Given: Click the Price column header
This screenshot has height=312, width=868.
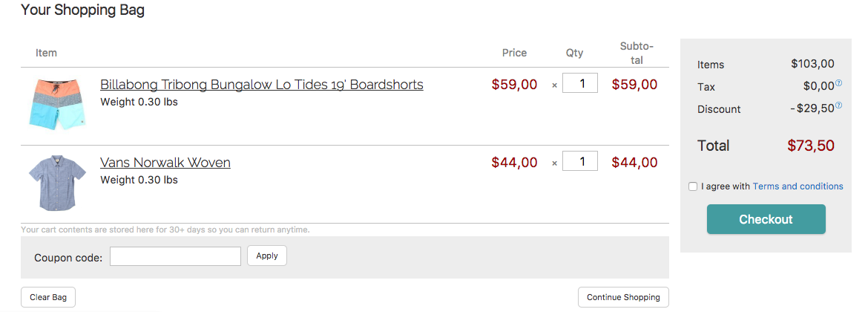Looking at the screenshot, I should coord(514,53).
